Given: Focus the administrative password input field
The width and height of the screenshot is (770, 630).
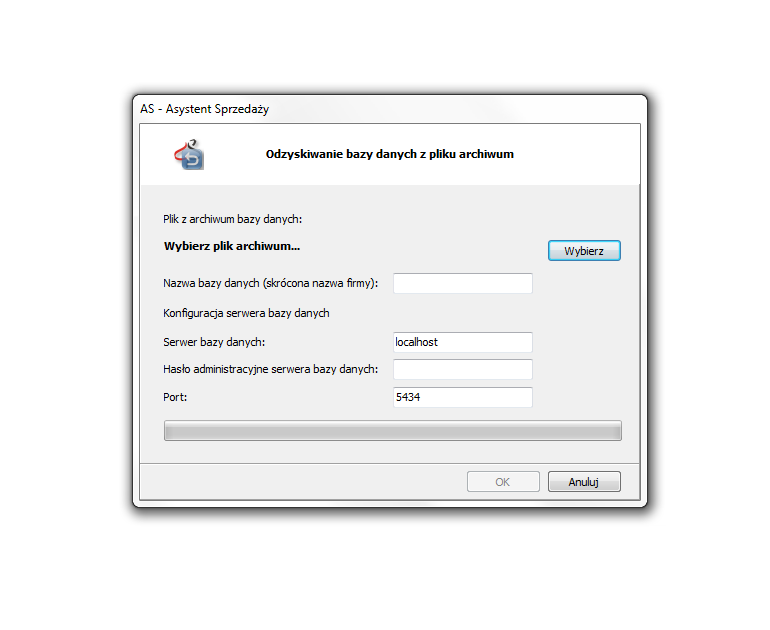Looking at the screenshot, I should pos(463,369).
